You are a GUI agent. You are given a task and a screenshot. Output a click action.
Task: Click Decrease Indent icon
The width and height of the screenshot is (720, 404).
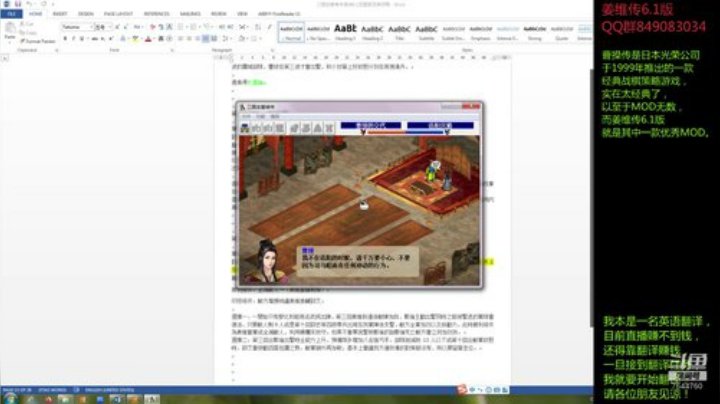222,27
